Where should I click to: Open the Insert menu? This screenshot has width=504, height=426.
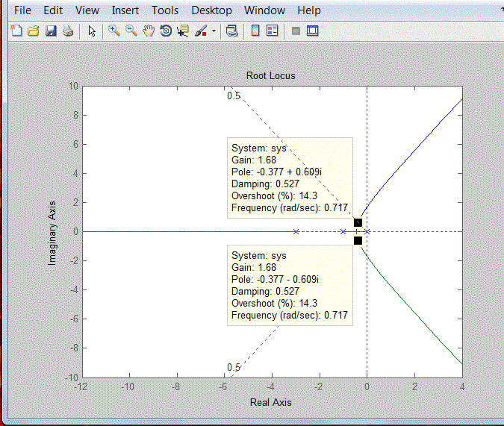pos(125,10)
